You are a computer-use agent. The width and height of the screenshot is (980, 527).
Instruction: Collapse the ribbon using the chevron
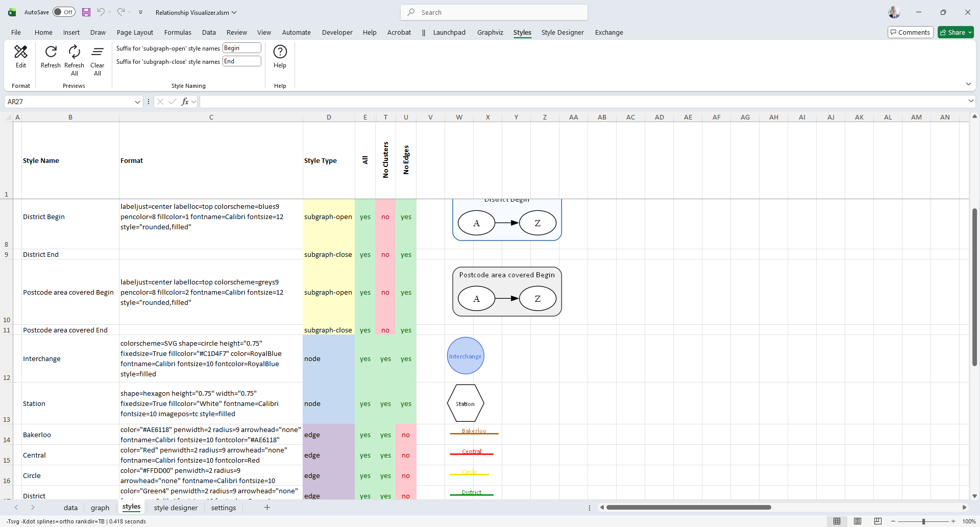(x=968, y=84)
